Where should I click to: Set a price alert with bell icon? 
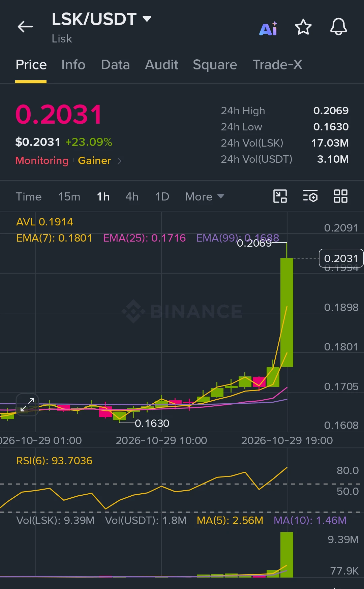coord(338,27)
